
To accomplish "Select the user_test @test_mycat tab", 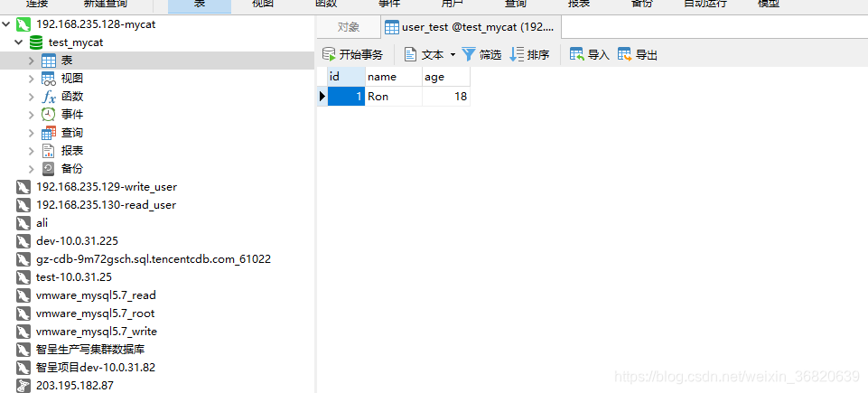I will click(471, 26).
